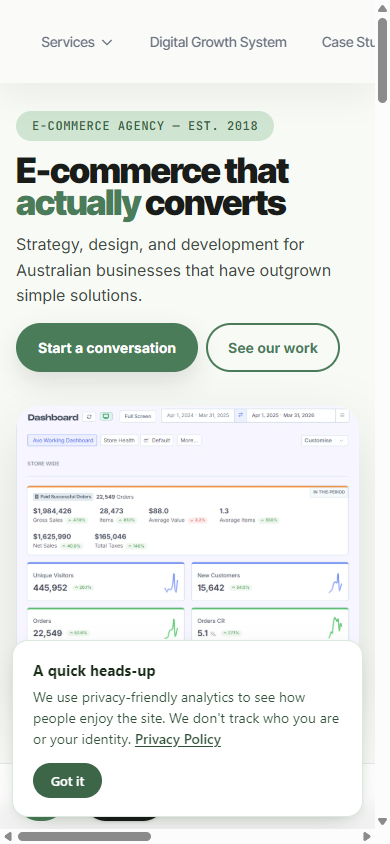The width and height of the screenshot is (390, 844).
Task: Click the 445,952 Unique Visitors count
Action: [50, 588]
